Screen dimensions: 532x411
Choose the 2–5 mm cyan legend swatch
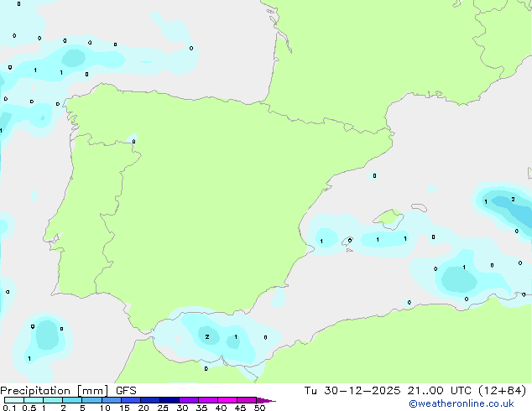pyautogui.click(x=72, y=400)
